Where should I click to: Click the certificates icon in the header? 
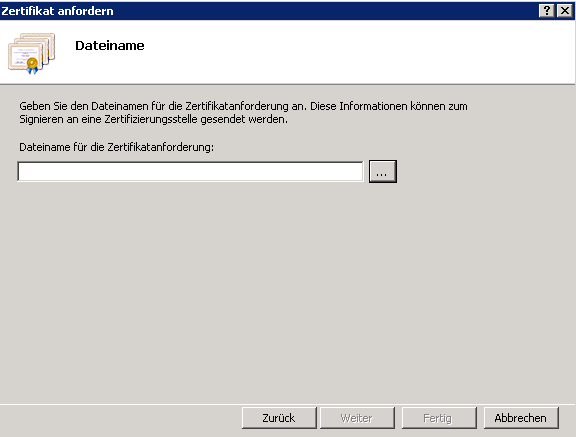pyautogui.click(x=32, y=53)
